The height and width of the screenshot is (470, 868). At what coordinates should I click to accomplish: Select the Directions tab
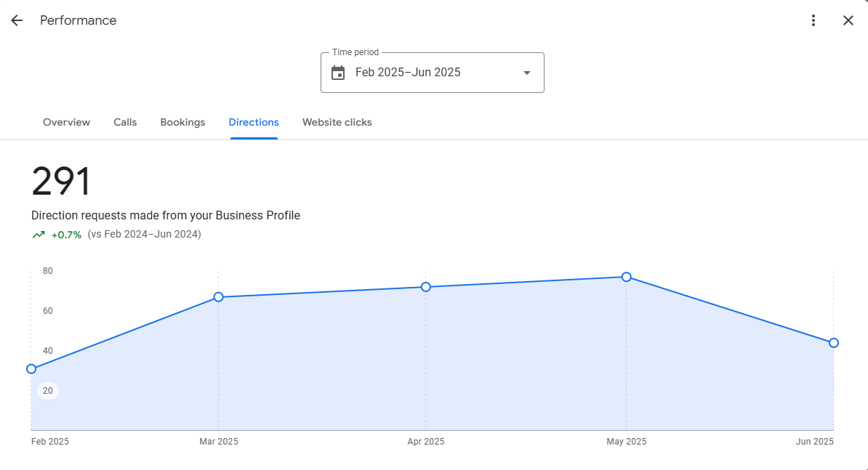tap(254, 122)
